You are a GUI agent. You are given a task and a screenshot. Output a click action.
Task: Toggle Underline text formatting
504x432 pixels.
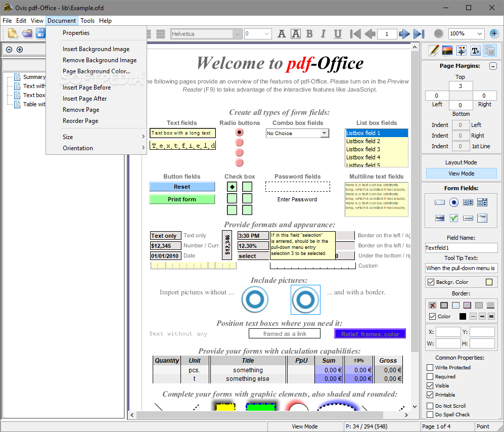click(x=338, y=34)
